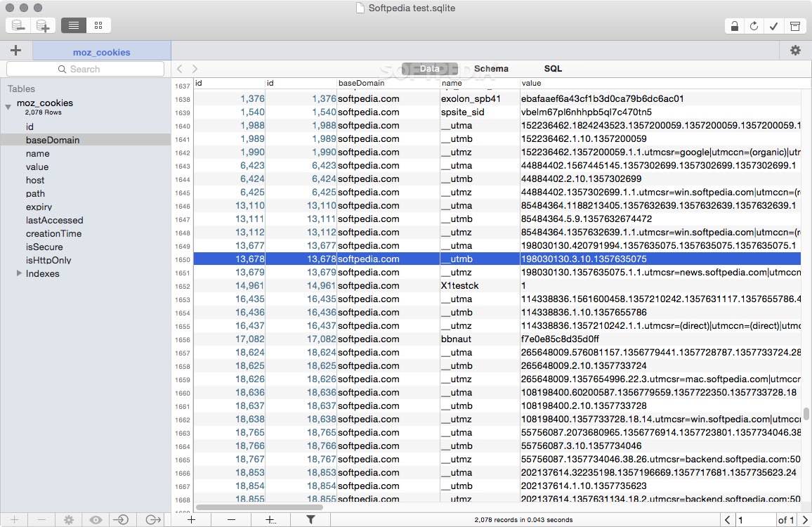Select creationTime column in sidebar
Image resolution: width=812 pixels, height=527 pixels.
(x=54, y=234)
